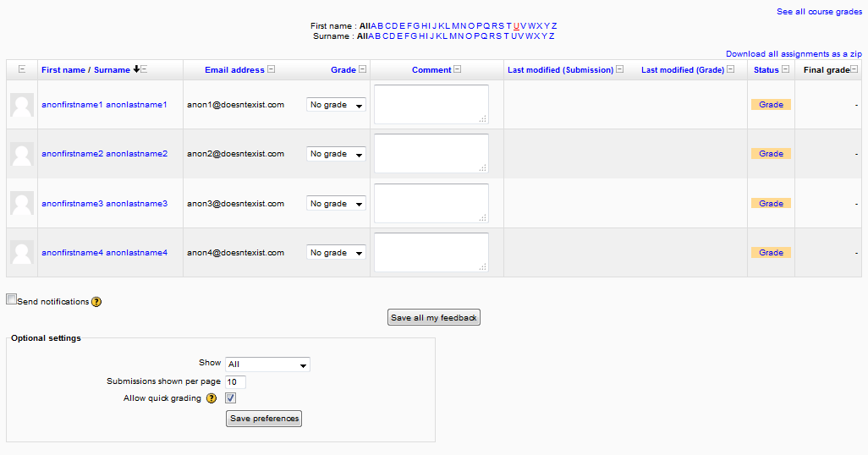Expand the Show filter dropdown
868x455 pixels.
[x=267, y=365]
